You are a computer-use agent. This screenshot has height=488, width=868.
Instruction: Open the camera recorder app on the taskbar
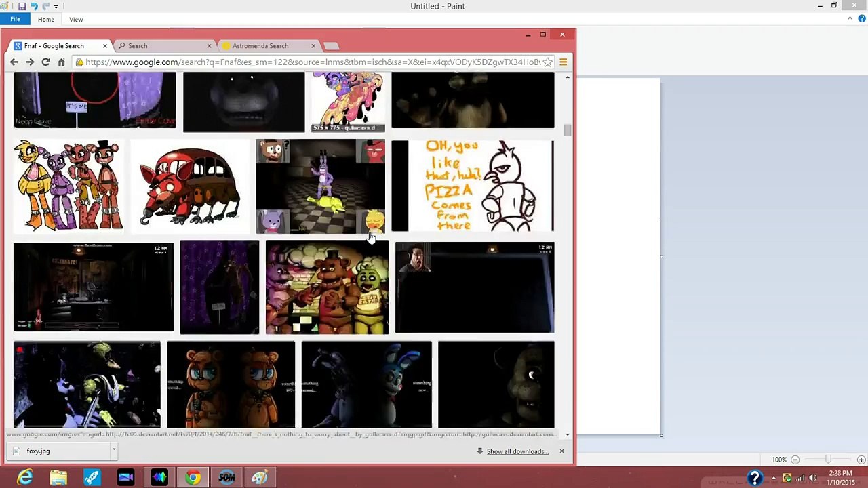pos(125,478)
